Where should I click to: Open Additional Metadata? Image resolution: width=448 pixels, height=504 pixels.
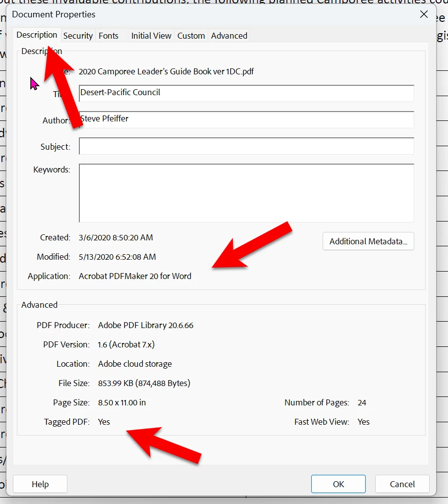pyautogui.click(x=368, y=241)
